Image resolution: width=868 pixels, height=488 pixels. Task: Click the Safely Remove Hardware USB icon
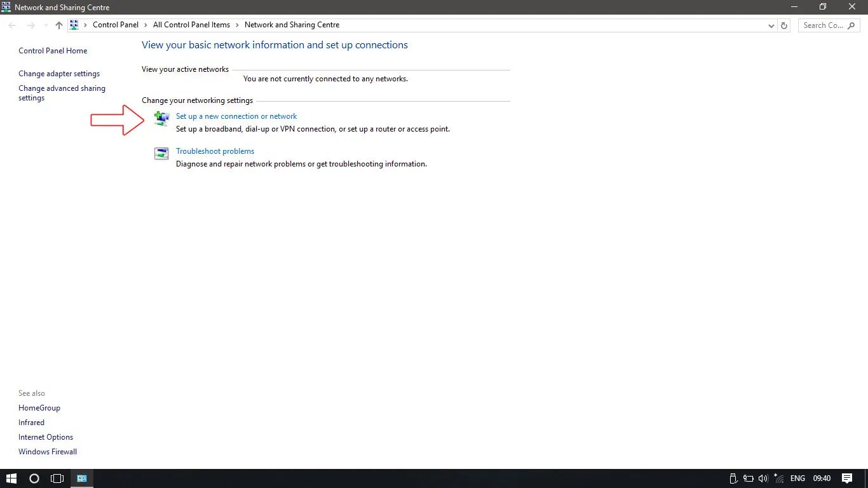(733, 478)
